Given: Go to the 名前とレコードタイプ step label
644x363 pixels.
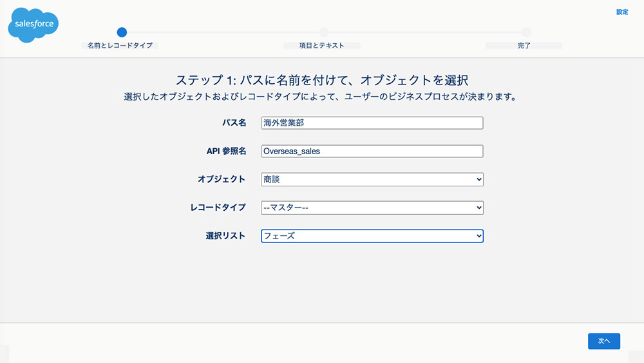Looking at the screenshot, I should click(x=120, y=46).
